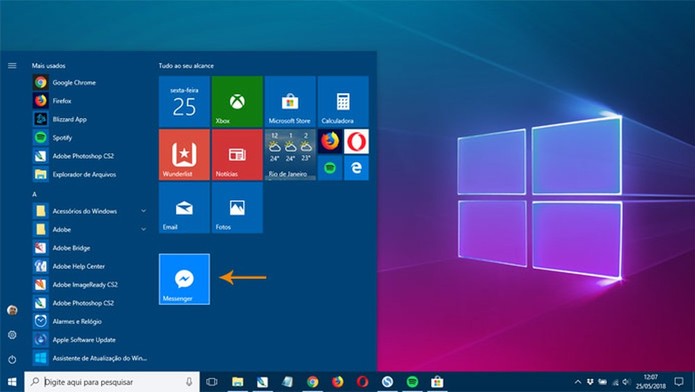Screen dimensions: 695x392
Task: Open the user account picture menu
Action: coord(12,310)
